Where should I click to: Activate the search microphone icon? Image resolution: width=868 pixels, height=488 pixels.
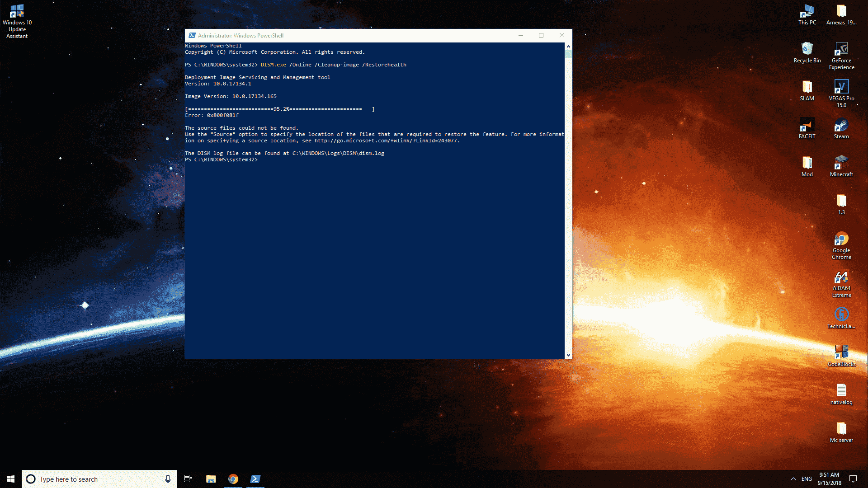coord(168,479)
